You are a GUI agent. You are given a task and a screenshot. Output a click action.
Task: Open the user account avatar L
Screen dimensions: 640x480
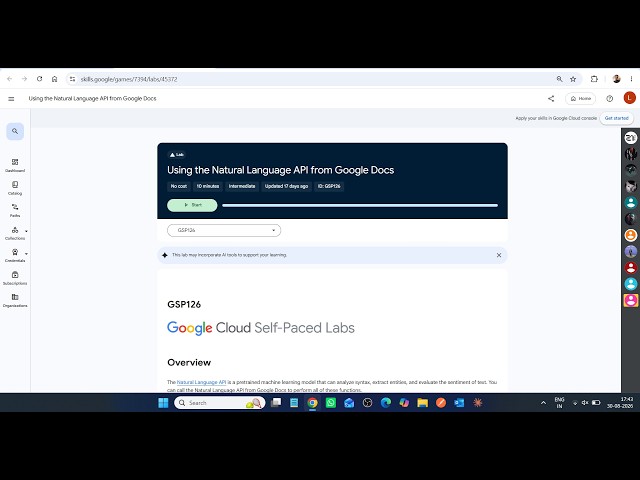629,98
